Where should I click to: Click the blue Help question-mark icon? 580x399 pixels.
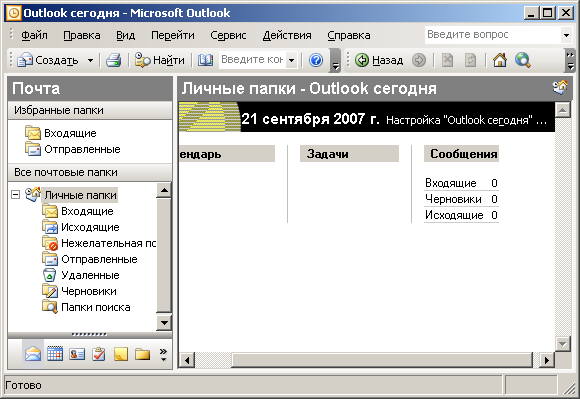[x=316, y=60]
